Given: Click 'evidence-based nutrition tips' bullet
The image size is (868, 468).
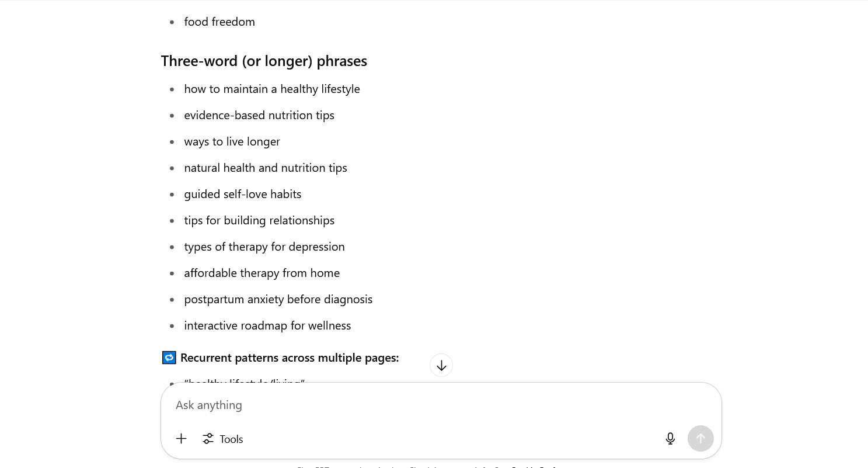Looking at the screenshot, I should tap(259, 116).
